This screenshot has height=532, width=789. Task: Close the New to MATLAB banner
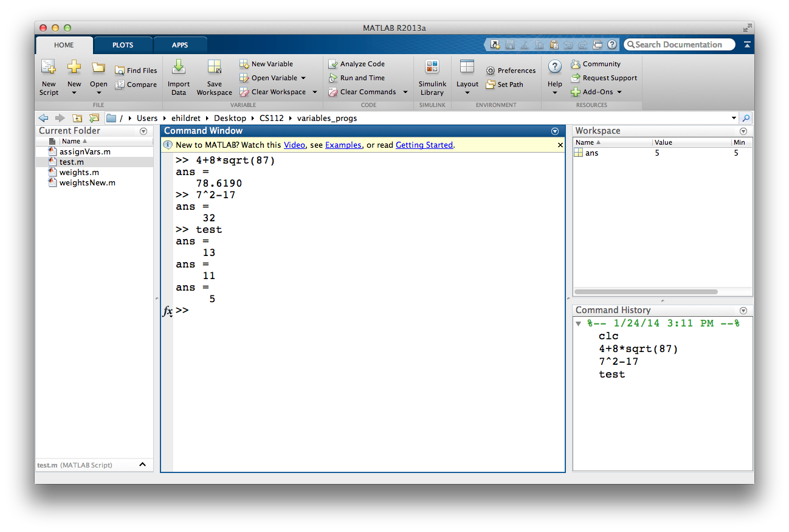[x=560, y=145]
